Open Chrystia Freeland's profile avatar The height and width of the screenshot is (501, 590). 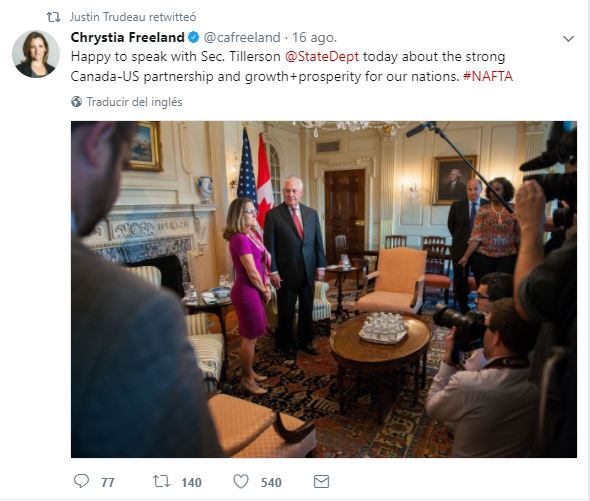36,54
